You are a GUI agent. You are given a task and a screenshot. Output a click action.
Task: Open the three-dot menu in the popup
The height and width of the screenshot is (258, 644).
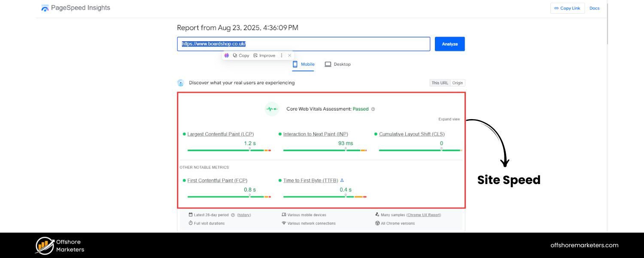point(282,55)
